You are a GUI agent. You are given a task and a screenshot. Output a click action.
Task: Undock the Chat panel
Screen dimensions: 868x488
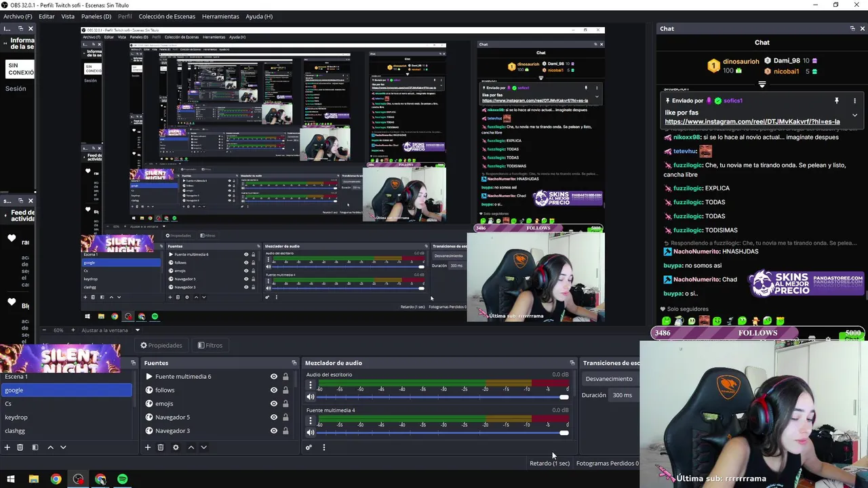[852, 28]
